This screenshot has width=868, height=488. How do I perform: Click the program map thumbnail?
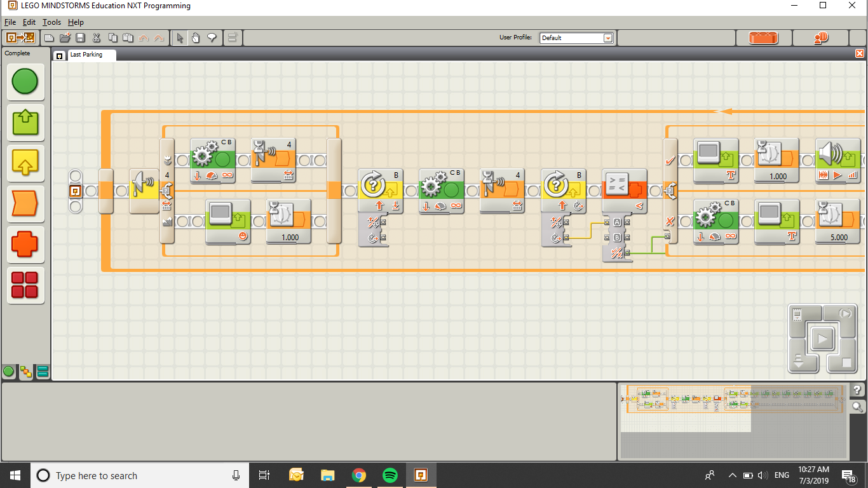[732, 421]
